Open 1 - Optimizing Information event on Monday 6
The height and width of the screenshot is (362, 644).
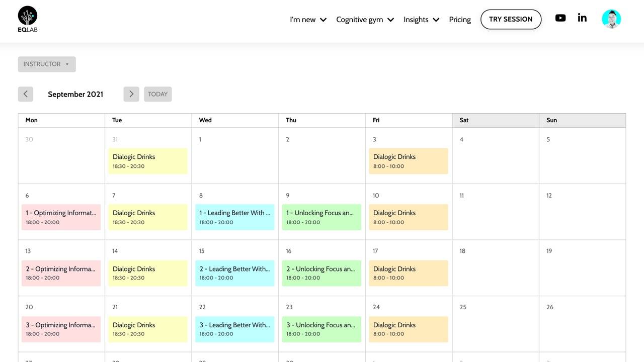point(61,217)
